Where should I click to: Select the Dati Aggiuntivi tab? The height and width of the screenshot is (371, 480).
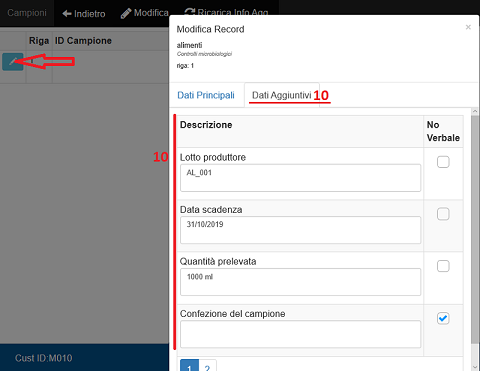point(282,95)
